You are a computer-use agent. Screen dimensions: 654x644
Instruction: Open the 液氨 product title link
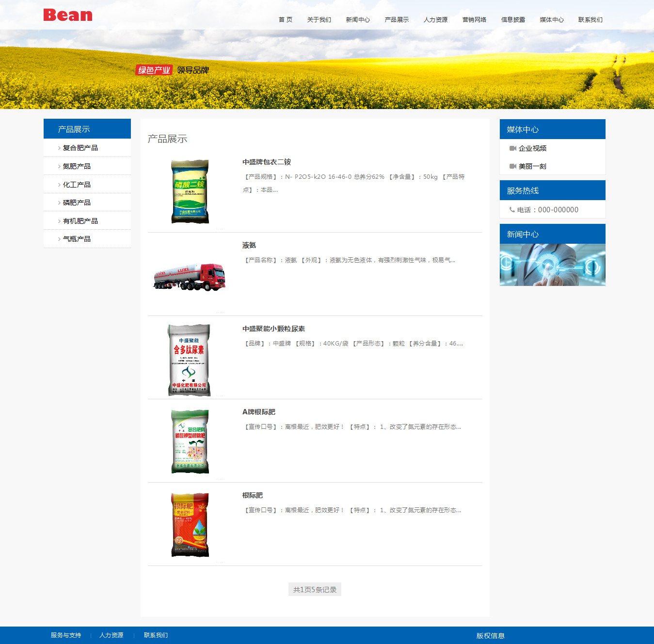[x=249, y=246]
